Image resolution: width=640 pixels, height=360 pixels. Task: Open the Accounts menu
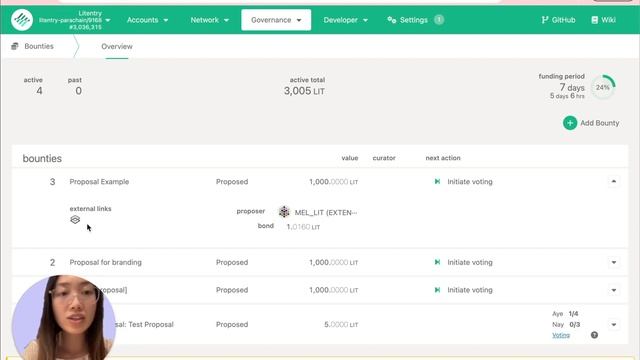[x=147, y=20]
